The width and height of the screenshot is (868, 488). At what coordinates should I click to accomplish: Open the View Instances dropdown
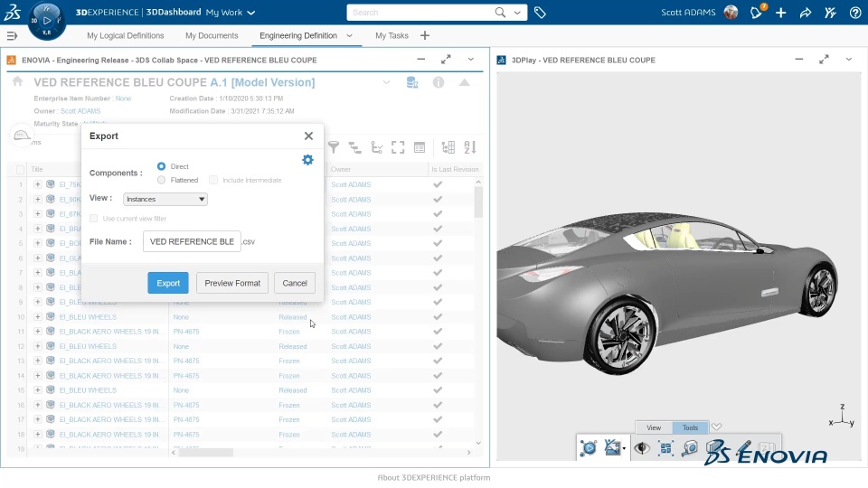pos(165,199)
